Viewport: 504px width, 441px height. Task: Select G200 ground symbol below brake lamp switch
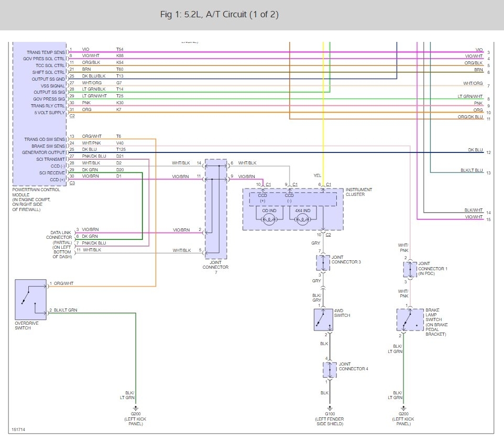pos(402,407)
